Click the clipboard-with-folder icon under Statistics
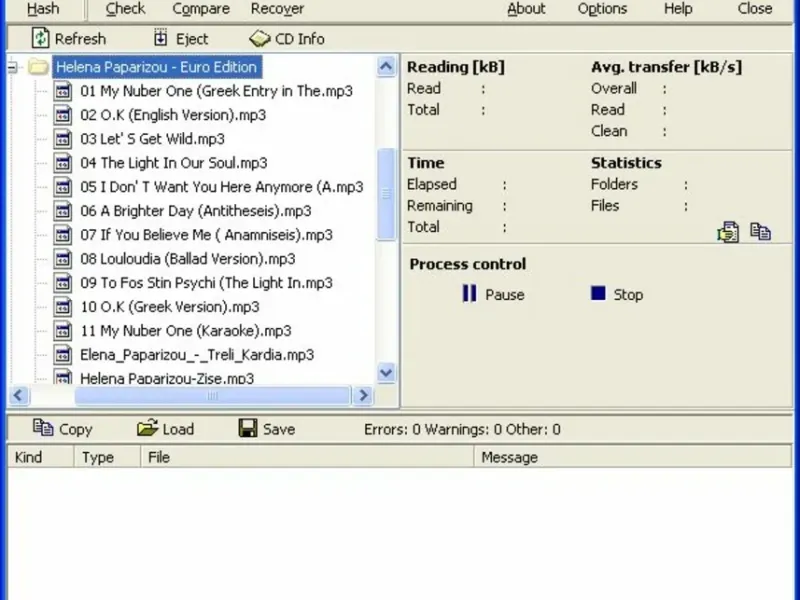800x600 pixels. tap(728, 232)
